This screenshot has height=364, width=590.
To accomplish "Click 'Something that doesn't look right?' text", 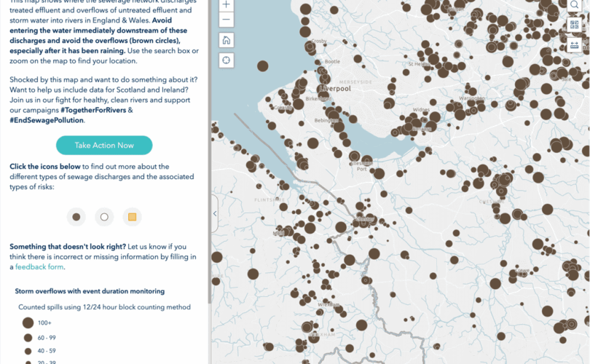I will [x=68, y=247].
